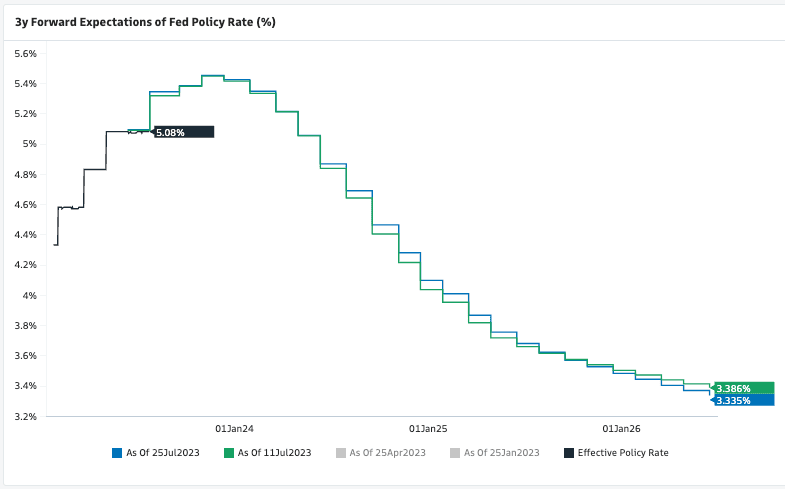Enable the As Of 25Apr2023 legend text
Viewport: 785px width, 489px height.
(x=388, y=453)
